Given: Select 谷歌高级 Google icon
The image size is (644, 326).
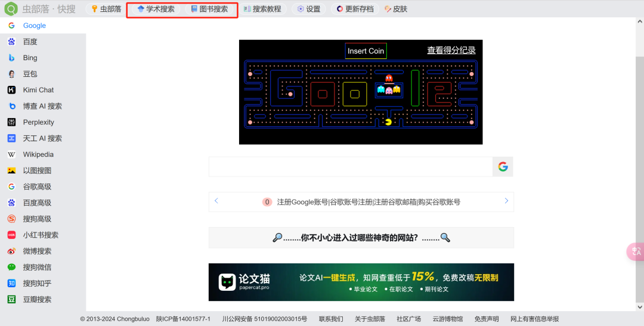Looking at the screenshot, I should pos(11,187).
